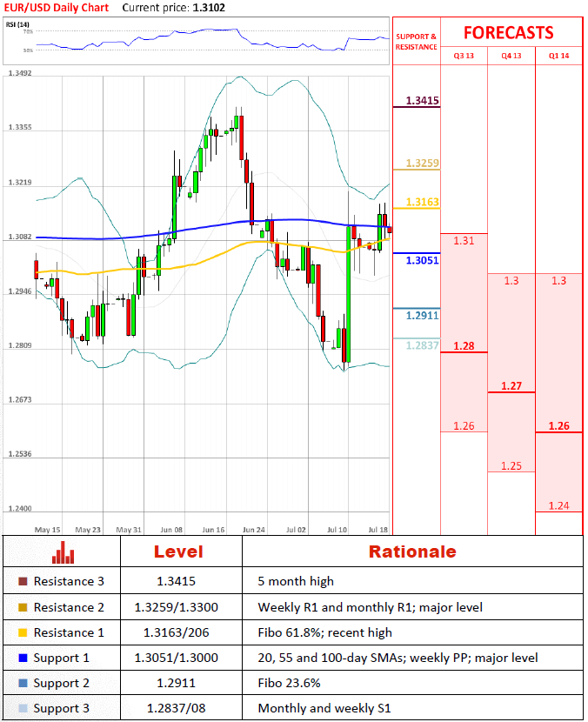
Task: Click the Q4 13 forecast 1.25
Action: 511,466
